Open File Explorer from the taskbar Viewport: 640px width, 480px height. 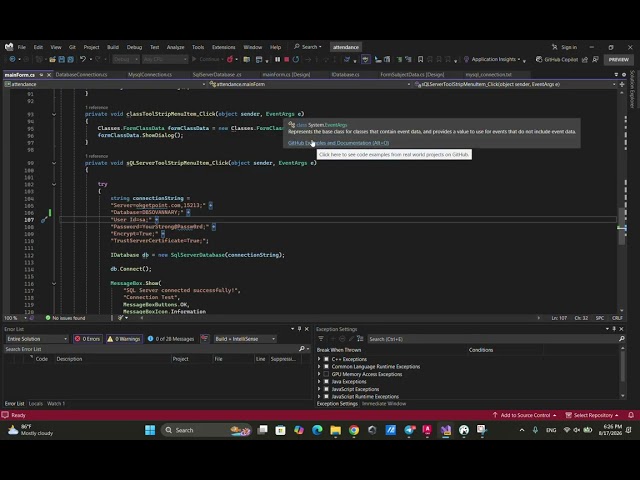point(336,430)
